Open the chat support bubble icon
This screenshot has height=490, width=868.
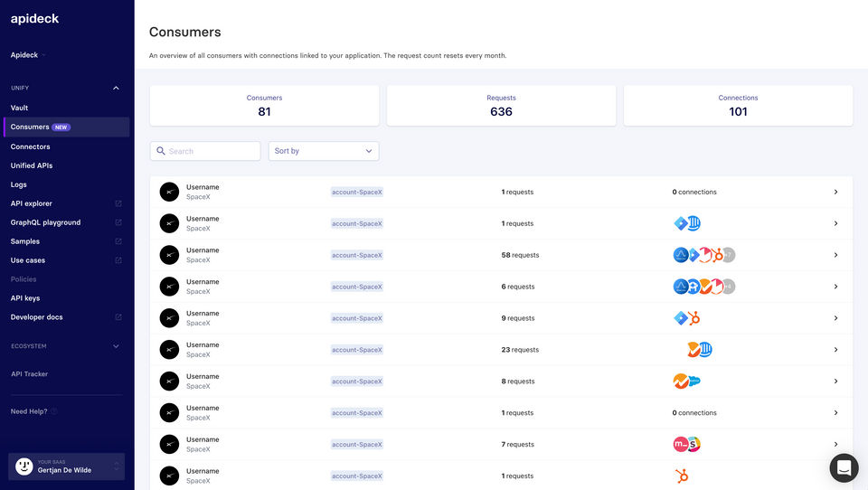tap(844, 467)
